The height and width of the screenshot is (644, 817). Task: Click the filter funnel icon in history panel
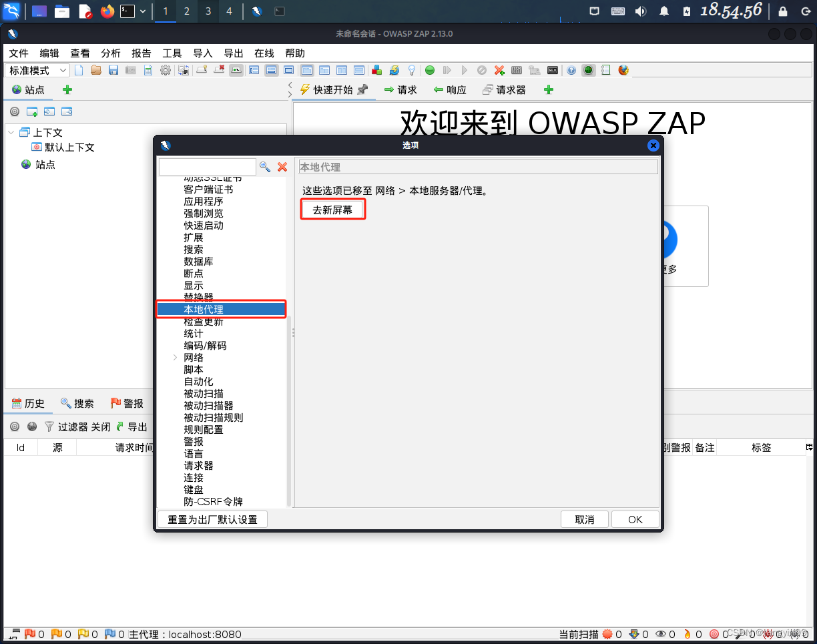(x=49, y=426)
